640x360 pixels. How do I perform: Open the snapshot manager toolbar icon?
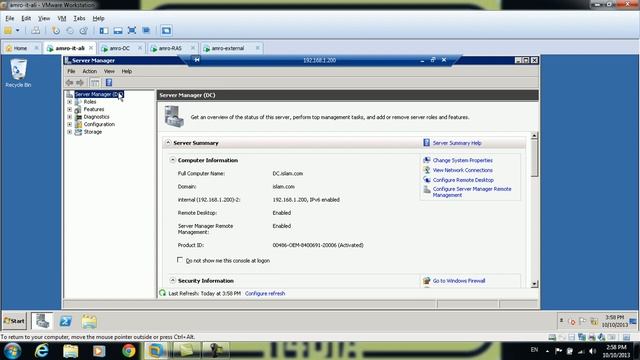pyautogui.click(x=84, y=31)
